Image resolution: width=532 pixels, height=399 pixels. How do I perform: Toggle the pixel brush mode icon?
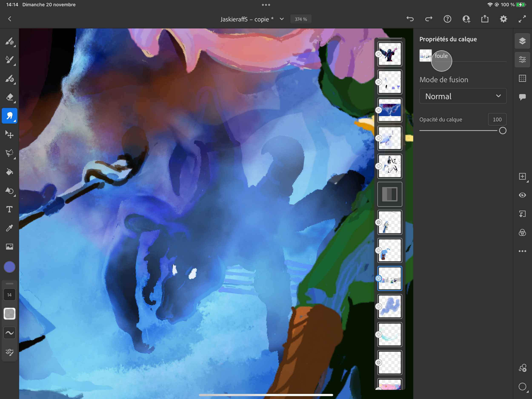pos(9,41)
